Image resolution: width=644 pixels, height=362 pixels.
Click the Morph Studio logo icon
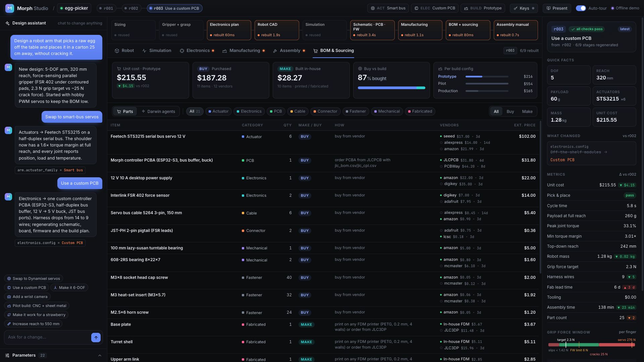(x=10, y=8)
